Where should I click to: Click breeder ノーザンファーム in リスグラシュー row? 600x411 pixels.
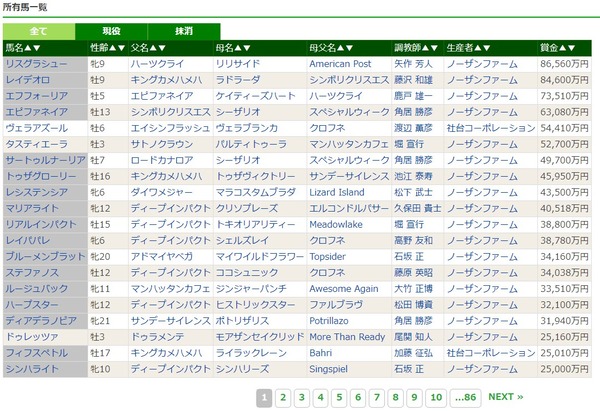pos(482,64)
